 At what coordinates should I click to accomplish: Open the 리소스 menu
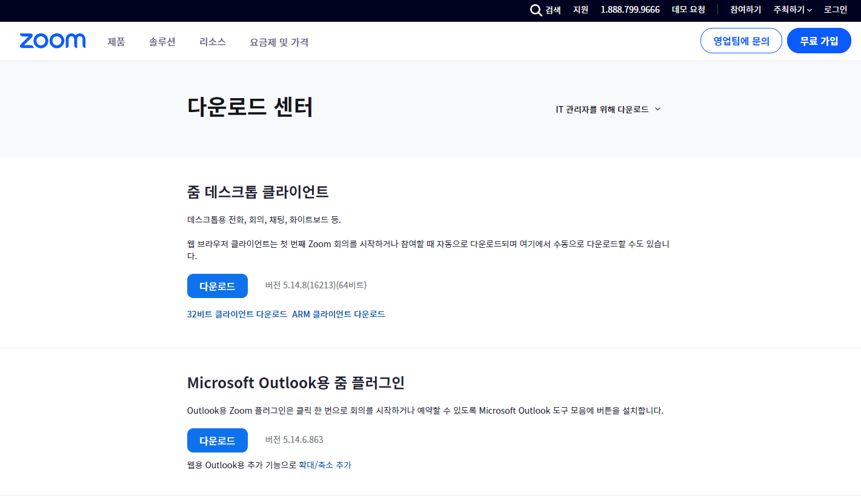(x=212, y=42)
